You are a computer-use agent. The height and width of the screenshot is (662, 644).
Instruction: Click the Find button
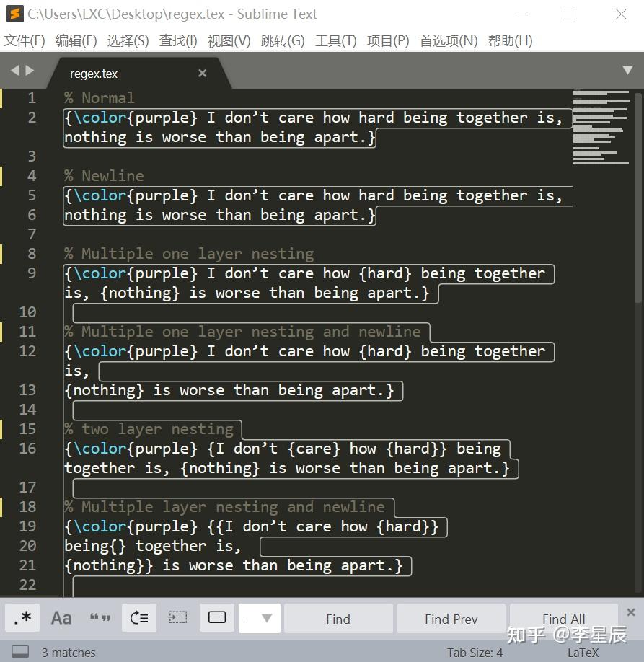338,619
